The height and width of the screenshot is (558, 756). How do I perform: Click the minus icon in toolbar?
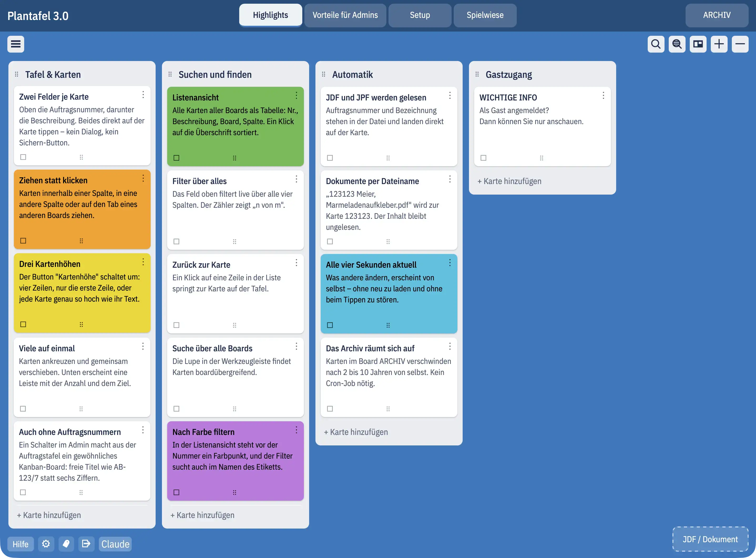coord(740,44)
